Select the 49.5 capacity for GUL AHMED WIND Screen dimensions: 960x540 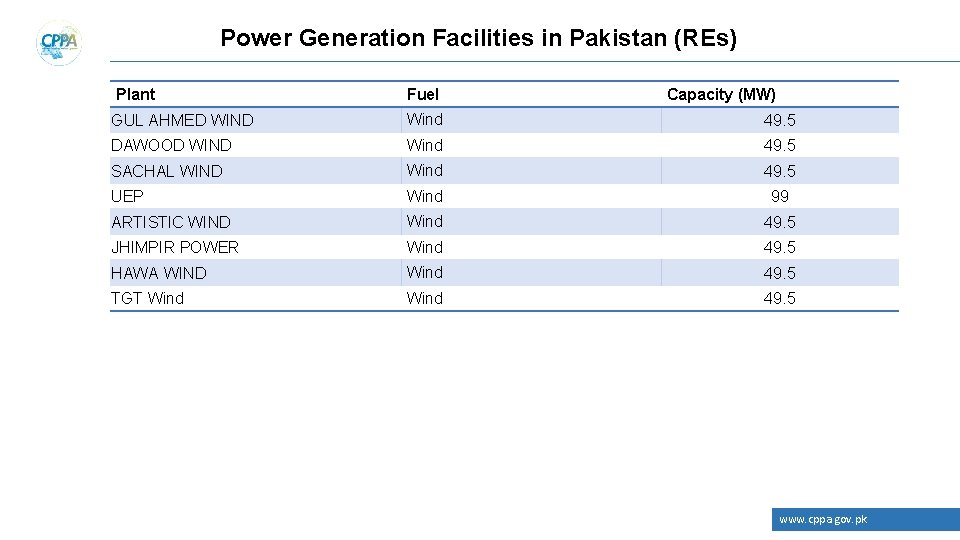[779, 120]
